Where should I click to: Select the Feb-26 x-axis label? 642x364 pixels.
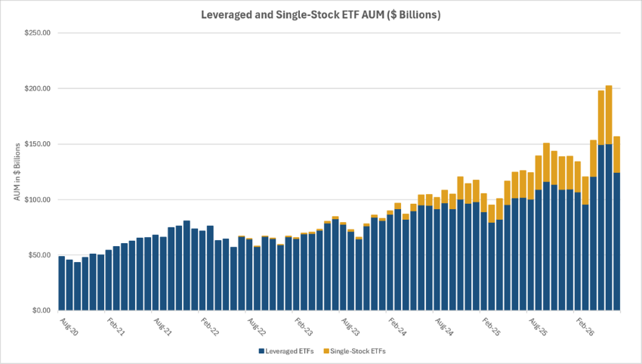[585, 327]
